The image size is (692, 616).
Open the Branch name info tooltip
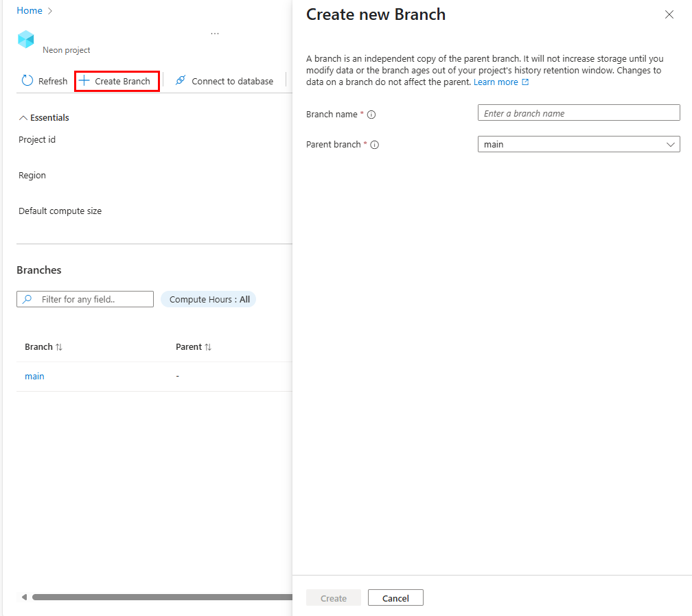point(371,115)
